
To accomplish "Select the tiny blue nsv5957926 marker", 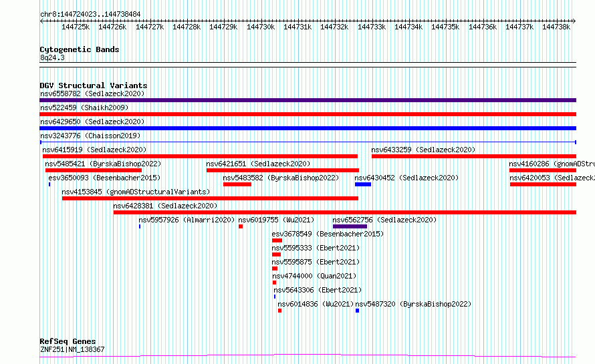I will coord(140,226).
